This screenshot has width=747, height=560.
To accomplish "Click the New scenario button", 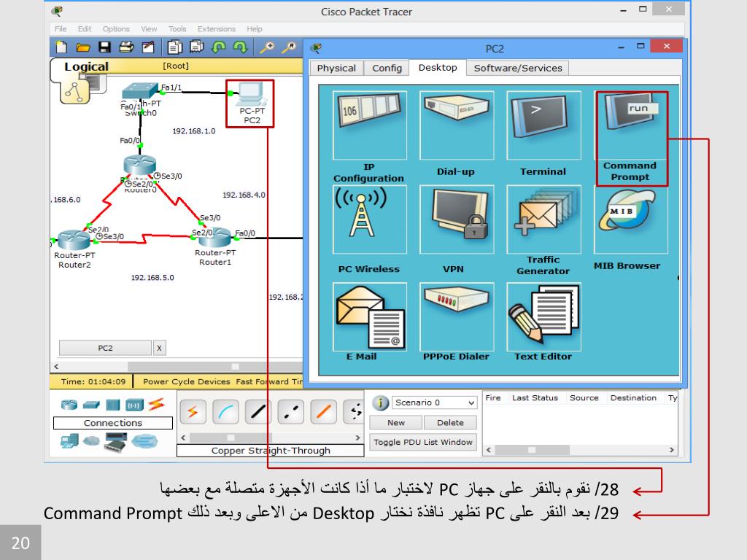I will (396, 422).
